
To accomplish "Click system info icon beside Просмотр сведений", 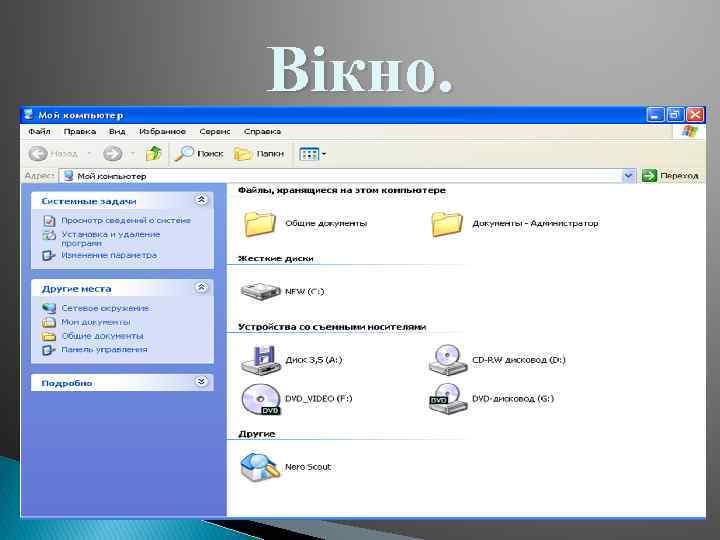I will 49,221.
